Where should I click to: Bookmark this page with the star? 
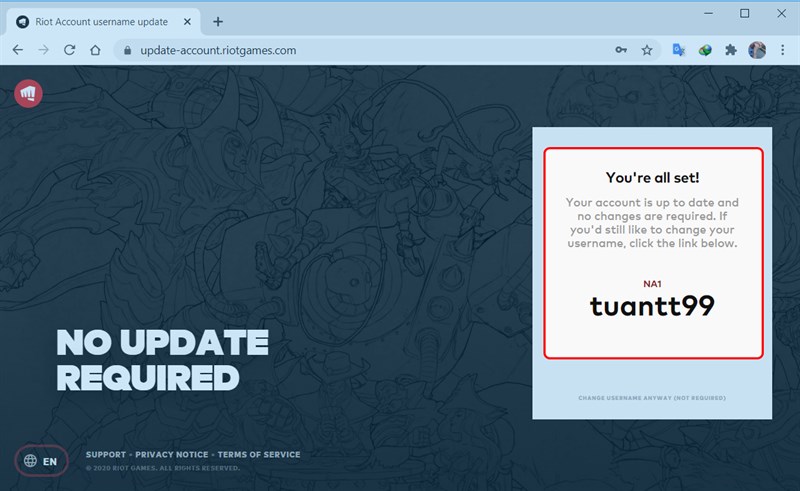click(647, 50)
